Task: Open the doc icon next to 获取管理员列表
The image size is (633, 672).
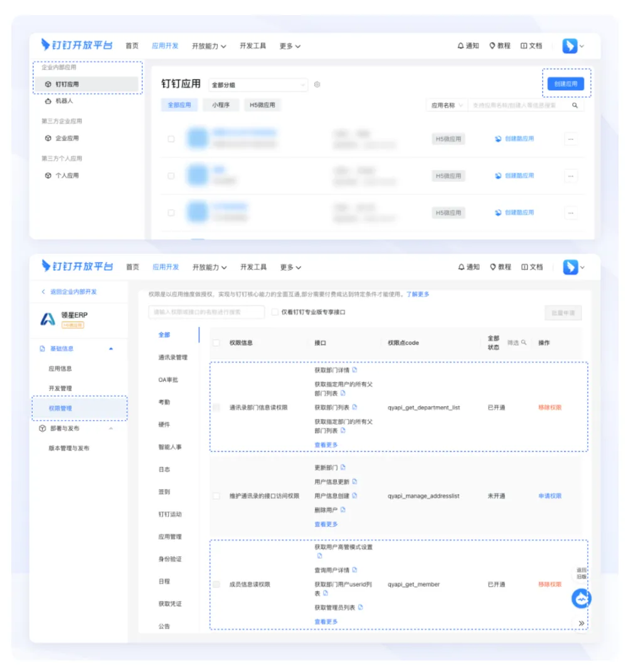Action: [360, 607]
